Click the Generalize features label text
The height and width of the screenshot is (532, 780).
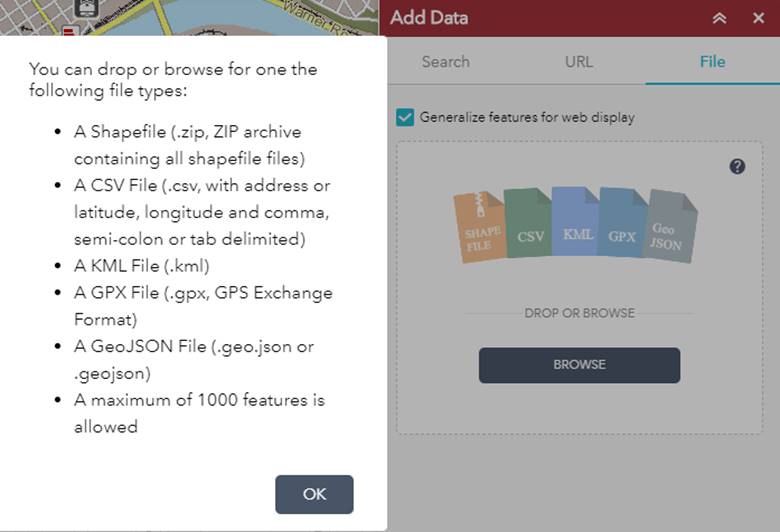(527, 117)
